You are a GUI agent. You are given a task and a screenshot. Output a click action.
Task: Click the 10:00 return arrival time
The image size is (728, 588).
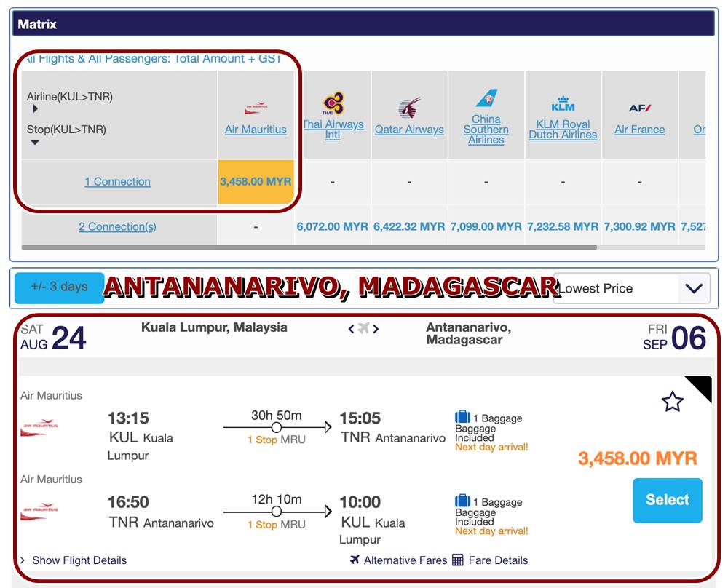point(360,502)
